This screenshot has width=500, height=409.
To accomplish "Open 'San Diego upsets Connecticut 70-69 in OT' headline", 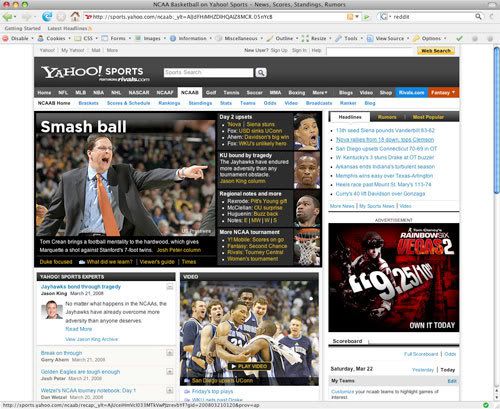I will (386, 149).
